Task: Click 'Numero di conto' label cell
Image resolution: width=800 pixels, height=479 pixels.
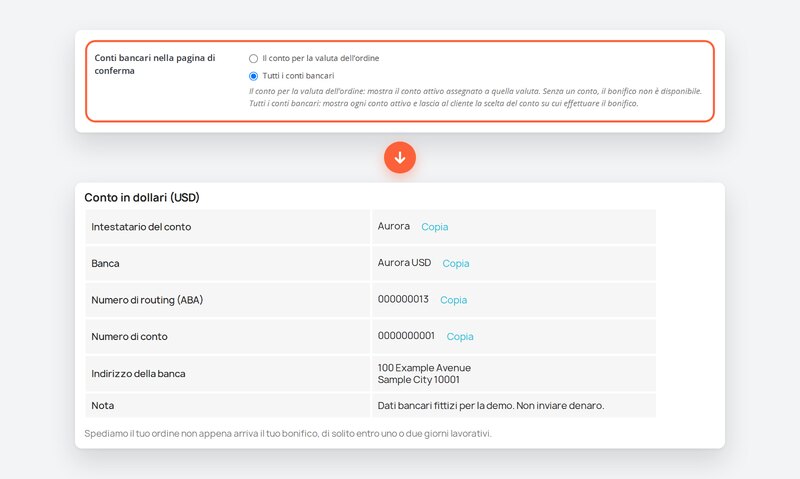Action: [x=228, y=337]
